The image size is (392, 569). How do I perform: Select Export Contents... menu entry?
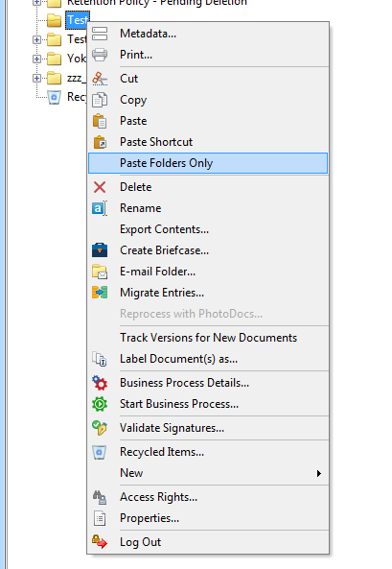(164, 229)
